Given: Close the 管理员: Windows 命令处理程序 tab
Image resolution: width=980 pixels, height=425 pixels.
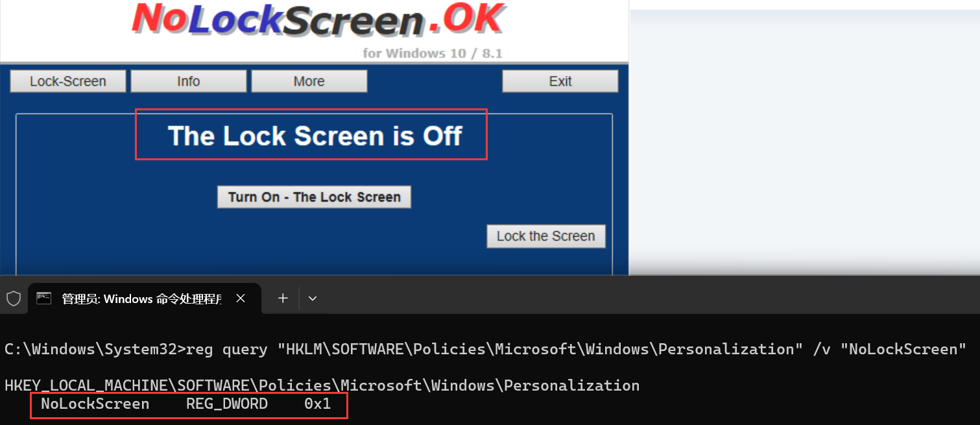Looking at the screenshot, I should (x=241, y=298).
